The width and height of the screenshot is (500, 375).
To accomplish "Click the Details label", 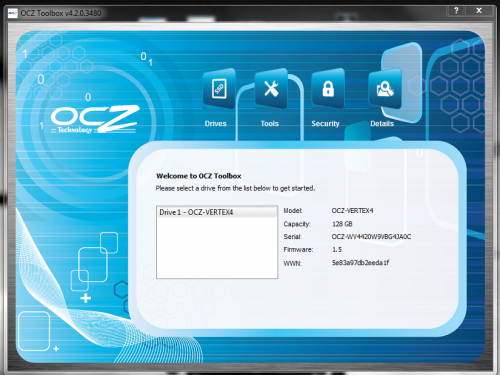I will click(382, 124).
